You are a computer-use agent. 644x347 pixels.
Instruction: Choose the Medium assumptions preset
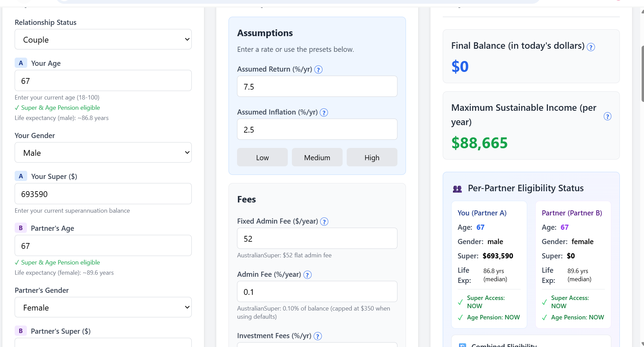(317, 157)
